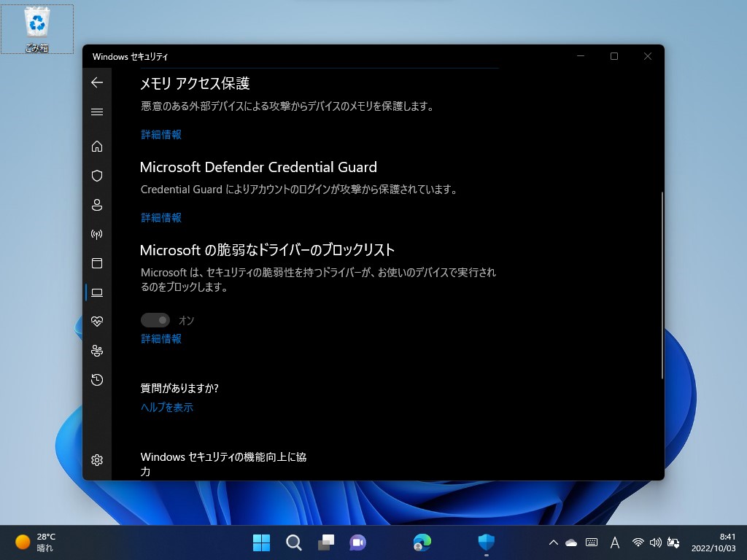This screenshot has height=560, width=747.
Task: Select the Family options icon
Action: (x=97, y=350)
